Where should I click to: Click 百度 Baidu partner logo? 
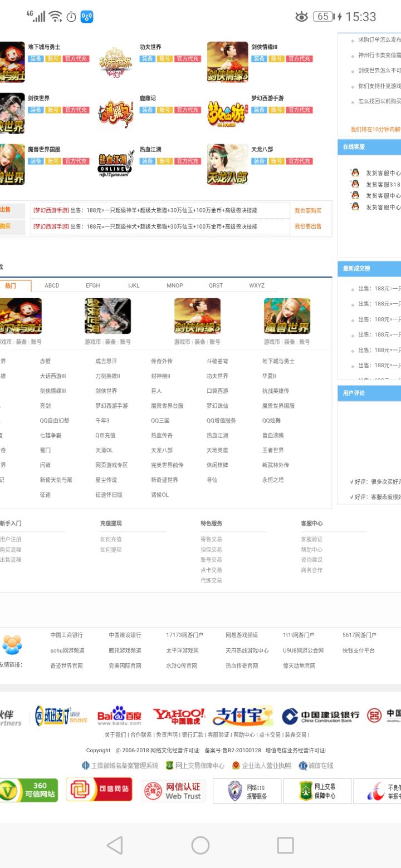click(119, 716)
